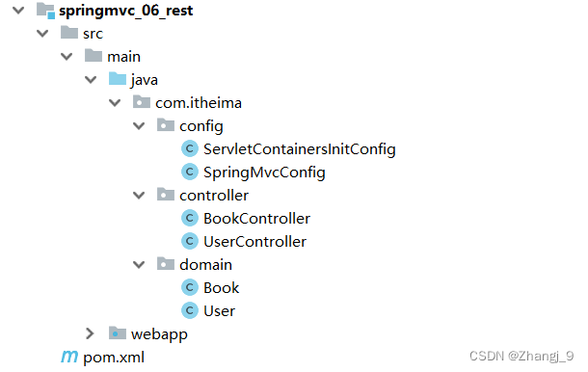The image size is (588, 372).
Task: Collapse the domain package chevron
Action: [139, 265]
